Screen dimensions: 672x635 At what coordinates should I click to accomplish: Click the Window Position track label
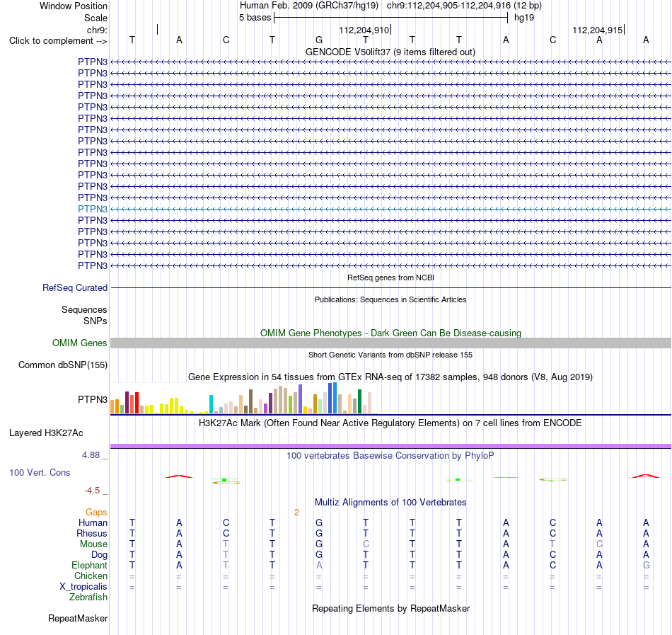[x=74, y=6]
